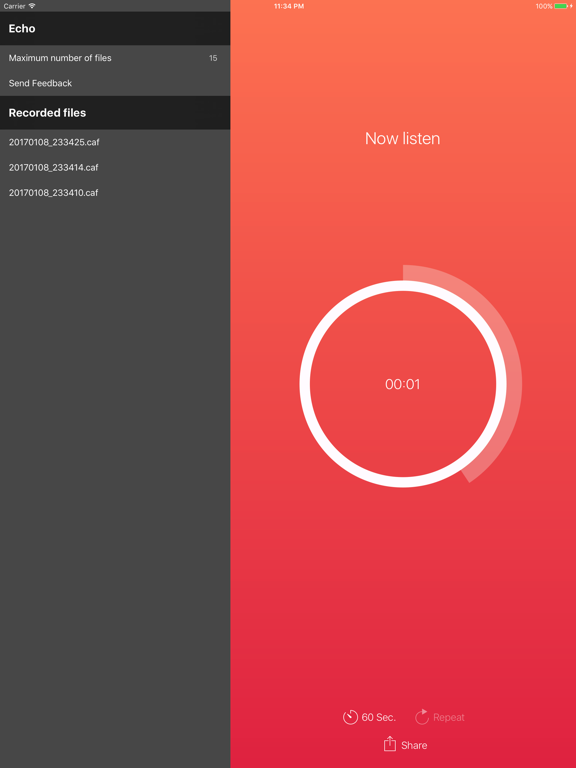This screenshot has height=768, width=576.
Task: Click the 100% battery percentage text
Action: coord(544,6)
